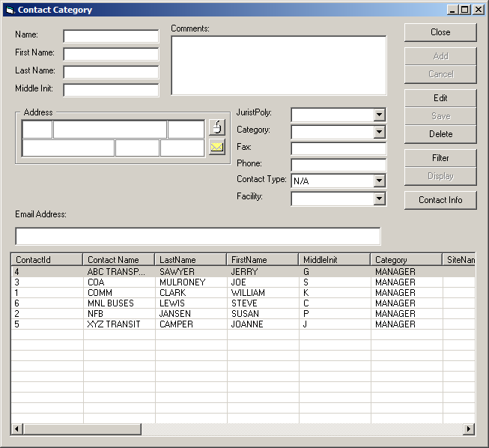Click the Contact Info button
This screenshot has height=448, width=489.
[x=440, y=200]
